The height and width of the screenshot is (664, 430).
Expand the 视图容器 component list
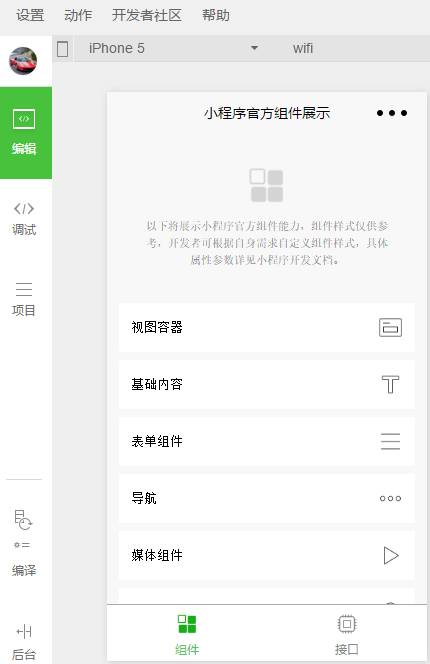click(267, 327)
